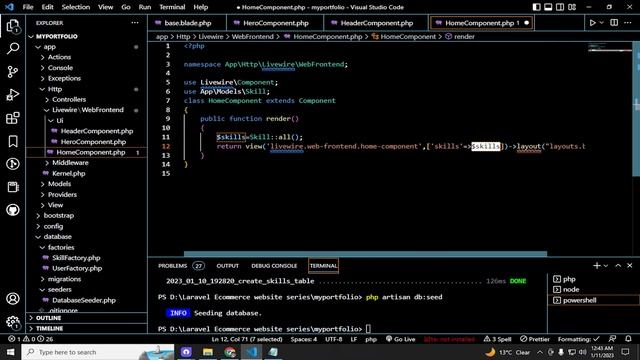Open the Output panel tab
Screen dimensions: 640x360
[227, 266]
